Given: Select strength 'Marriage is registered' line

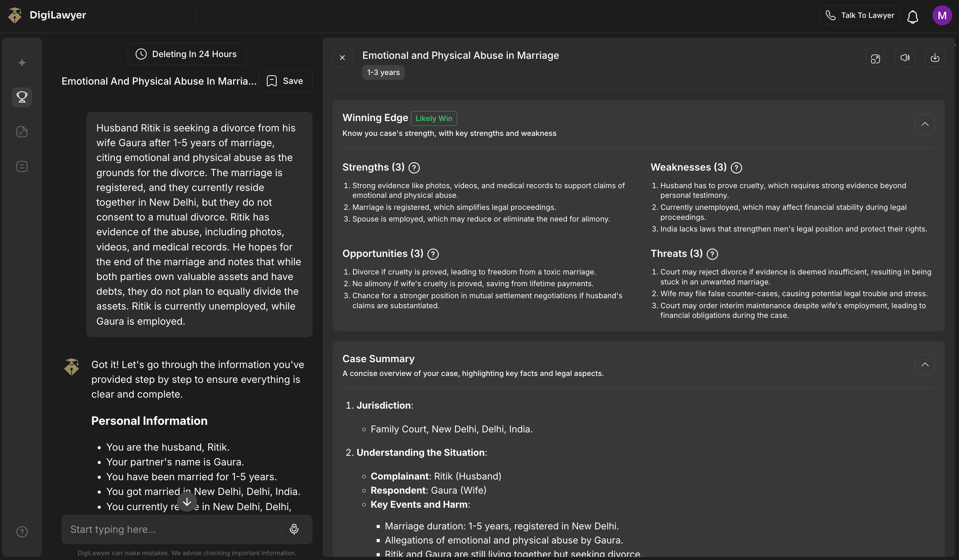Looking at the screenshot, I should [x=454, y=207].
